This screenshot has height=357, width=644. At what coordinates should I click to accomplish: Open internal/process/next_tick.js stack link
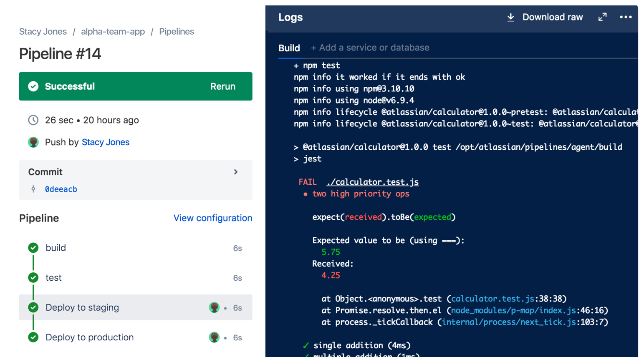(x=509, y=322)
